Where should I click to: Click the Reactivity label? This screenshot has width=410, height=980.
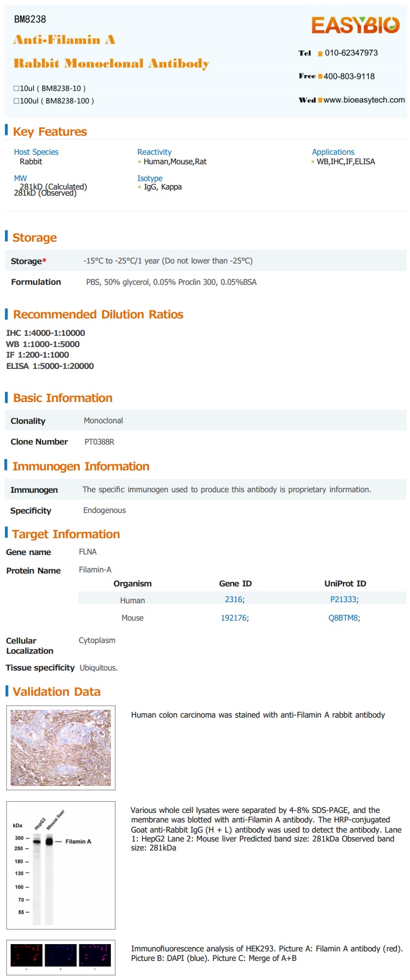pos(154,152)
